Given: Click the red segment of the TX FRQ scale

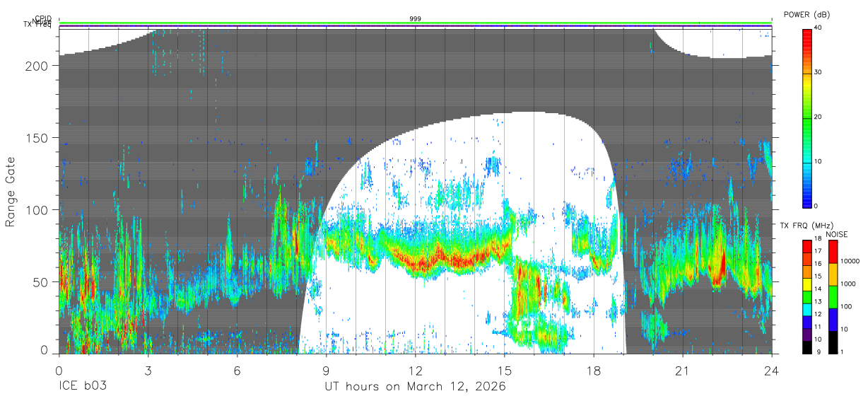Looking at the screenshot, I should (x=808, y=247).
